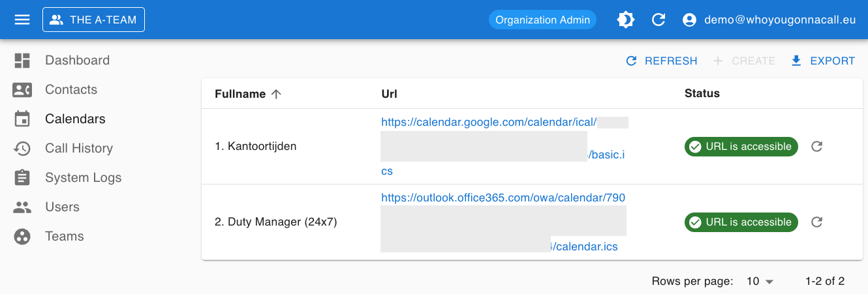Click the Organization Admin role badge
The height and width of the screenshot is (294, 868).
pyautogui.click(x=542, y=20)
